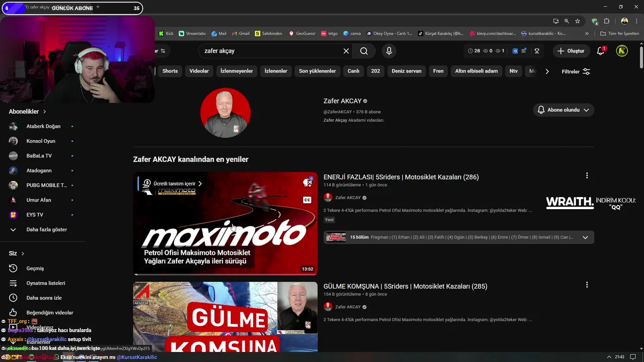Open the GeoGuessr bookmark

tap(302, 34)
